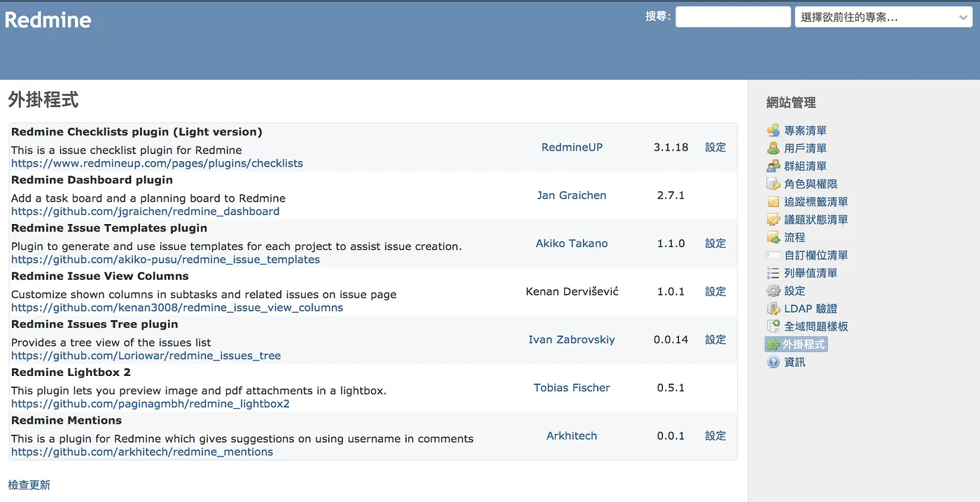Screen dimensions: 980x502
Task: Open 設定 for Redmine Issues Tree plugin
Action: coord(715,340)
